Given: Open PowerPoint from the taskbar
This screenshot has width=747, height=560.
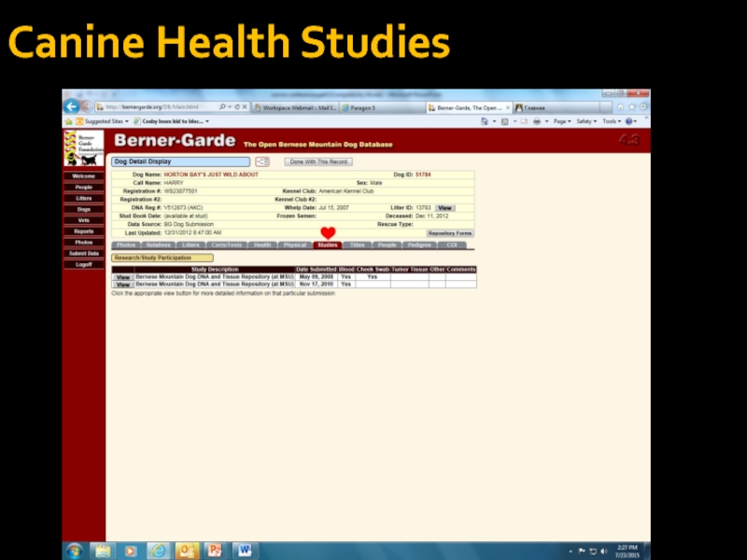Looking at the screenshot, I should [x=215, y=551].
